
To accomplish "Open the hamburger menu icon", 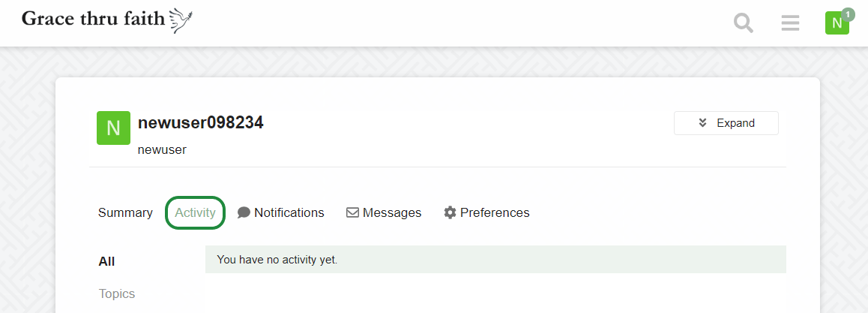I will 790,23.
